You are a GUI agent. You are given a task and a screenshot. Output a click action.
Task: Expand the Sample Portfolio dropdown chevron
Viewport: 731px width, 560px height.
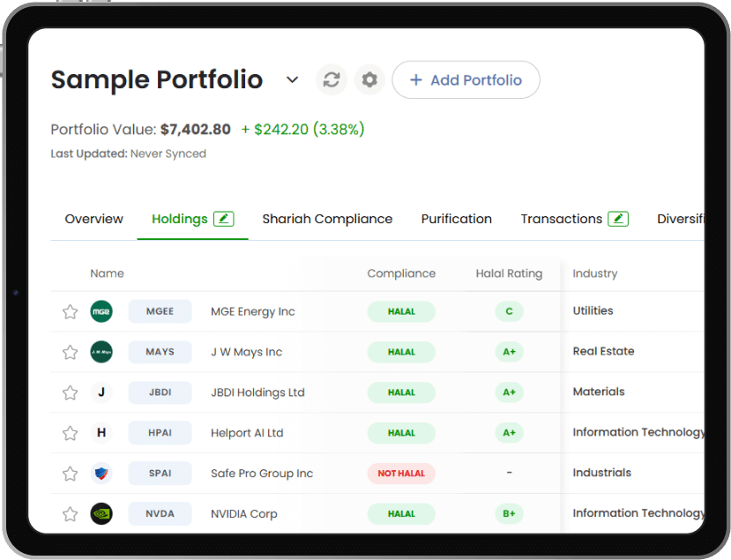click(x=293, y=80)
